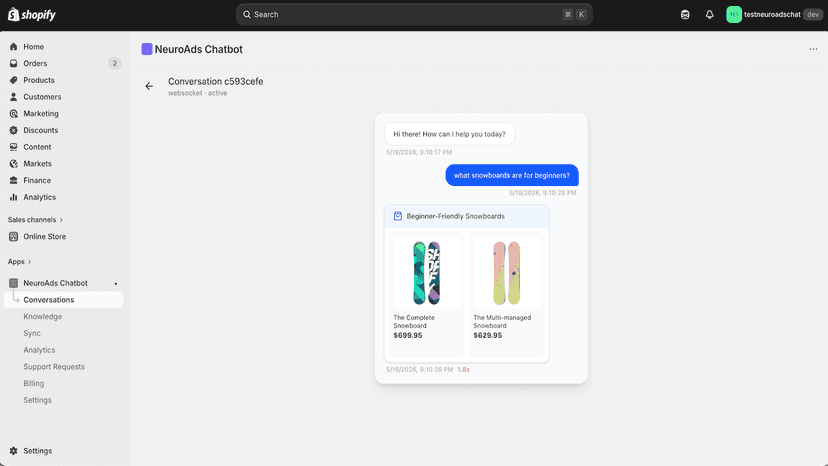Open Support Requests subpage
The height and width of the screenshot is (466, 828).
pos(54,367)
